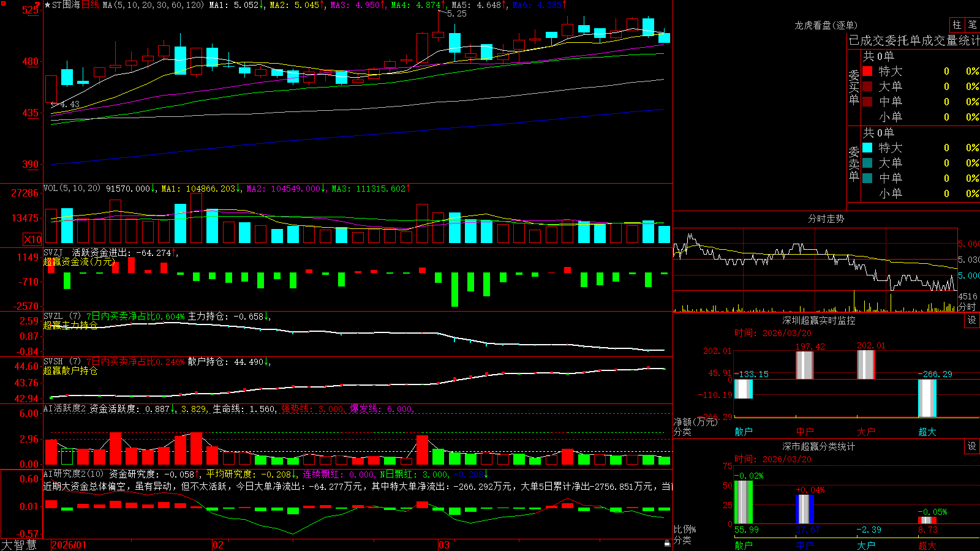Click the 龙虎看盘(逐单) panel title

[x=826, y=25]
